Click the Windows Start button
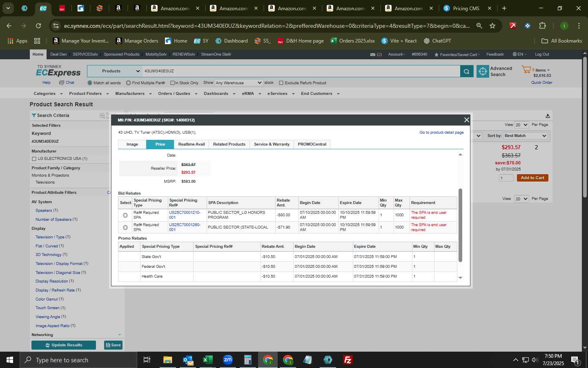588x368 pixels. click(x=10, y=360)
